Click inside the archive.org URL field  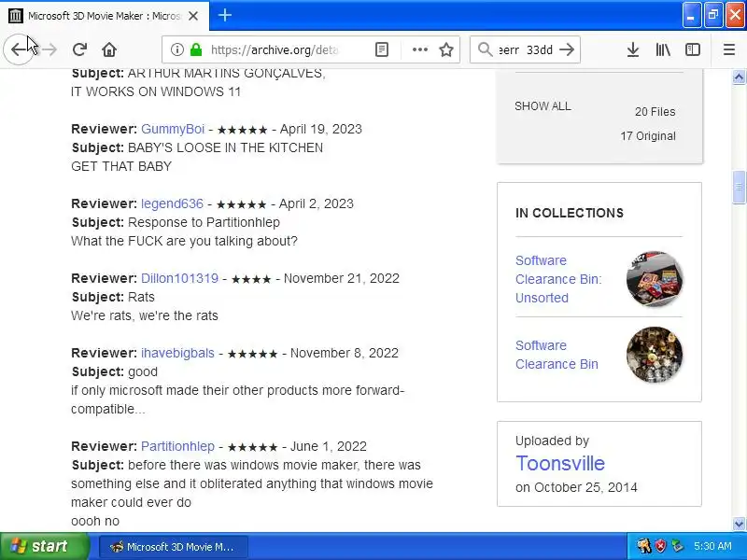coord(274,49)
